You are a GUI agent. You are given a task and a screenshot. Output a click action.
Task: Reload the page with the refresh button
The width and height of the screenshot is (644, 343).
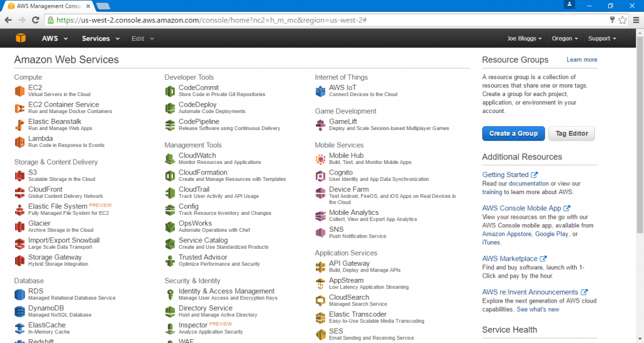(x=36, y=20)
